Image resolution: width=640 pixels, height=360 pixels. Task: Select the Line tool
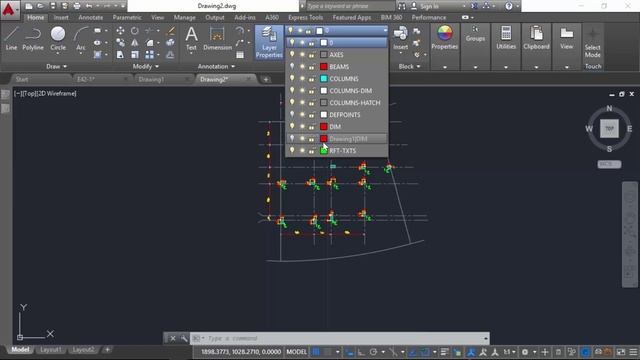click(x=11, y=39)
